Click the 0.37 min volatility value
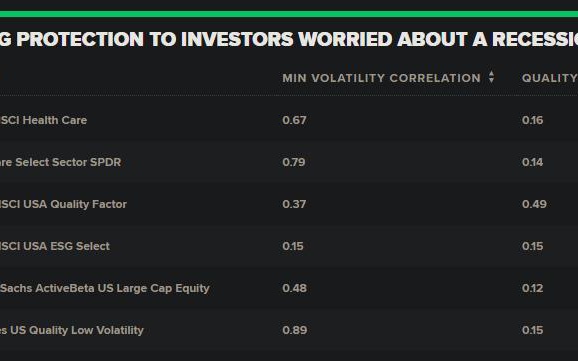Viewport: 578px width, 361px height. [294, 204]
